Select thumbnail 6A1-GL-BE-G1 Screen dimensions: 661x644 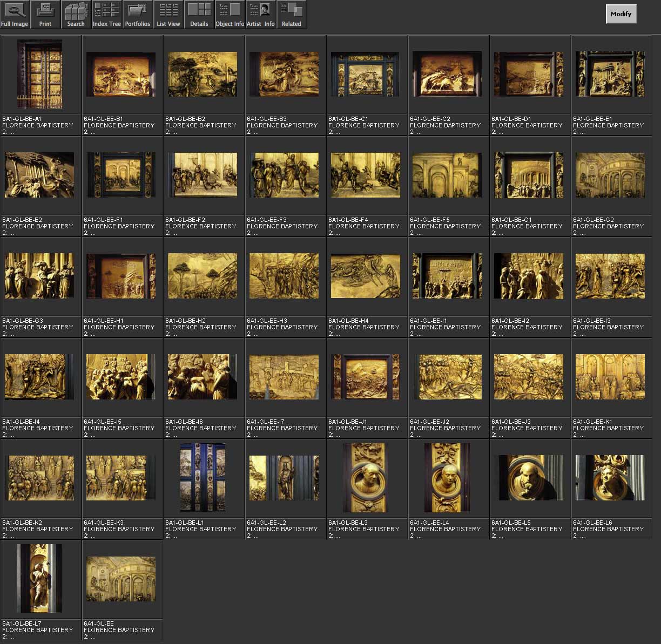[529, 175]
